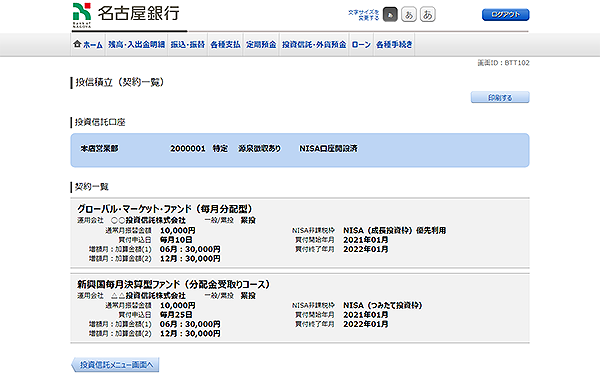
Task: Open the 振込・振替 menu
Action: tap(188, 45)
